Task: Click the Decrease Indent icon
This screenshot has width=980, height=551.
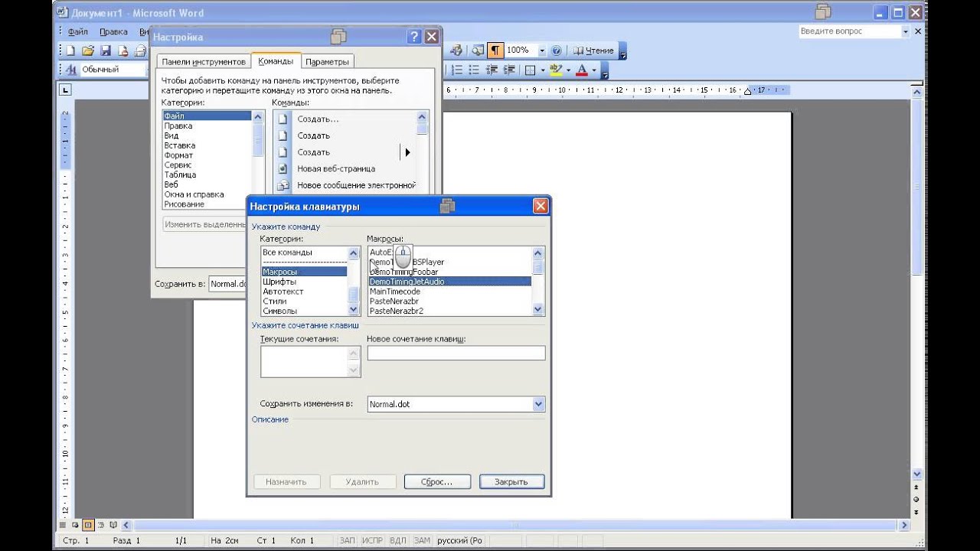Action: [491, 70]
